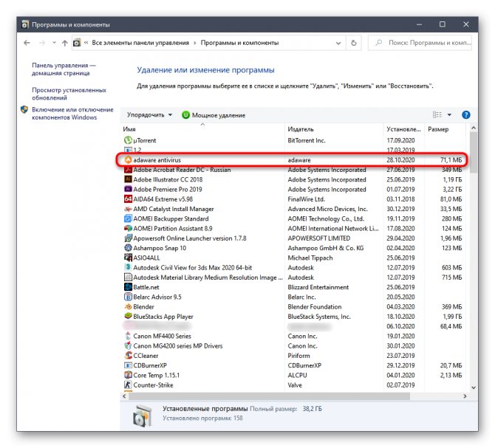This screenshot has height=448, width=495.
Task: Click Мощное удаление button
Action: tap(214, 115)
